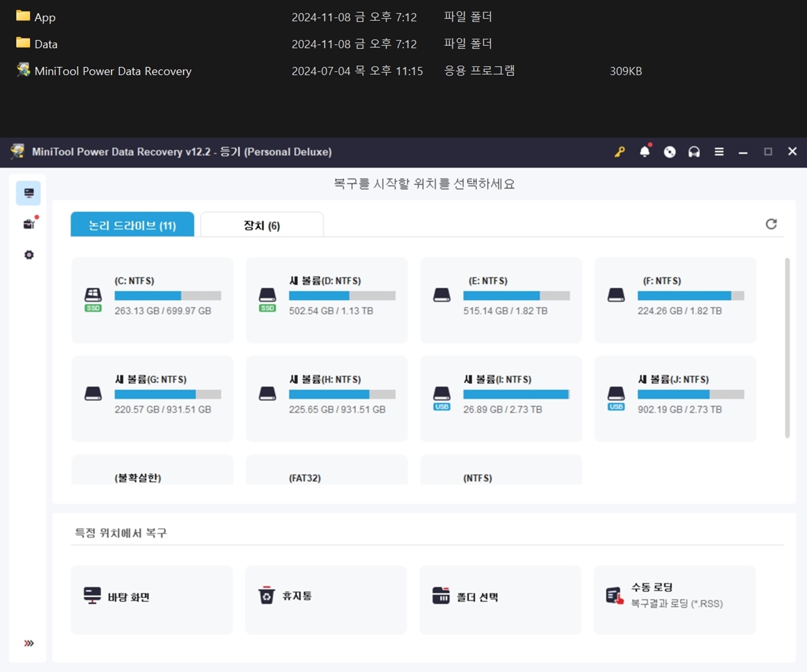The height and width of the screenshot is (672, 807).
Task: Click the 225.65 GB / 931.51 GB text
Action: pos(337,410)
